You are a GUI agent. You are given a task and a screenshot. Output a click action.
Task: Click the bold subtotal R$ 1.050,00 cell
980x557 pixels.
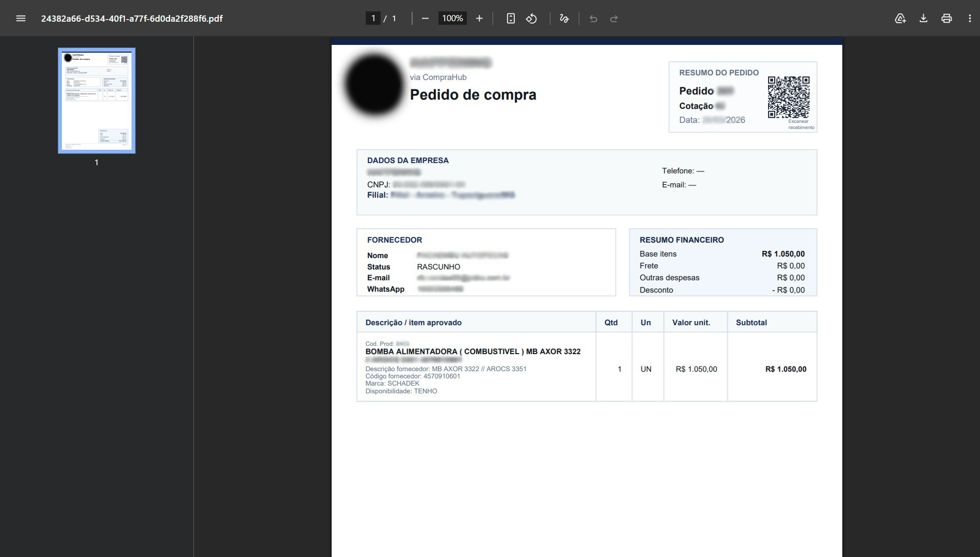786,369
